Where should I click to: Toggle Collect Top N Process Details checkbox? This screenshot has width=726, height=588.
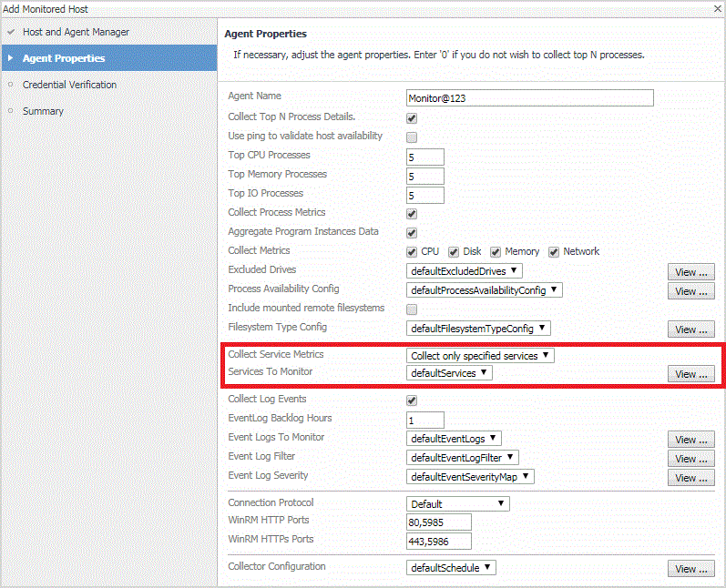(412, 118)
